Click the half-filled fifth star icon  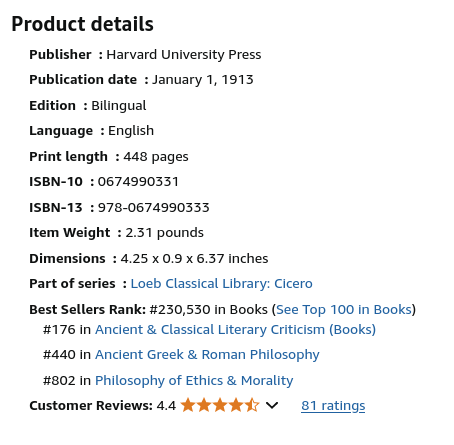click(x=252, y=405)
